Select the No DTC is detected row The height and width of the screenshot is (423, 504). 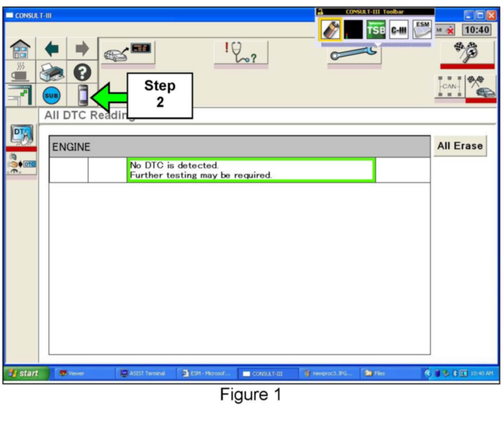click(x=251, y=170)
